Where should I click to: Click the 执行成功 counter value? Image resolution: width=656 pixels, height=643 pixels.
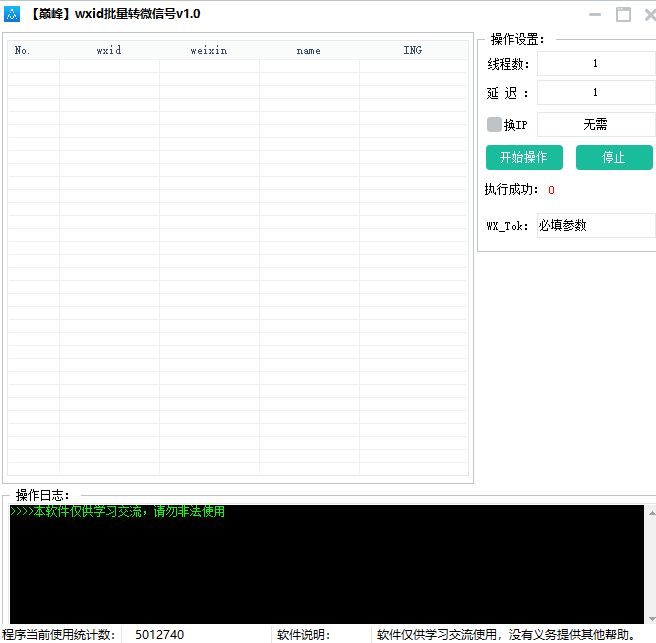[x=551, y=190]
